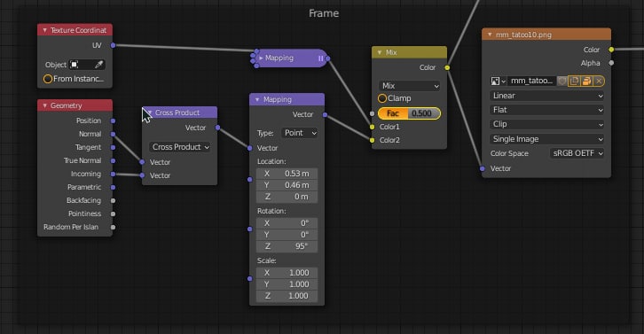
Task: Collapse the expanded Mapping node header triangle
Action: coord(257,100)
